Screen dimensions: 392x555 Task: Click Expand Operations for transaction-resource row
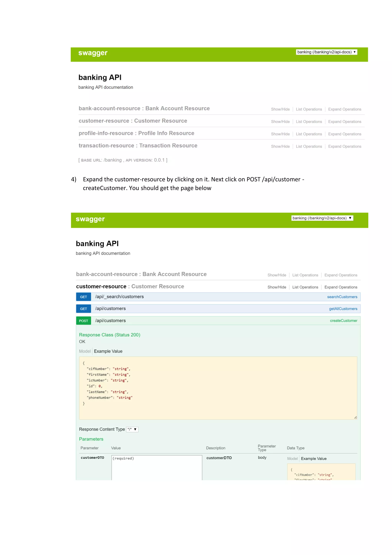click(345, 146)
